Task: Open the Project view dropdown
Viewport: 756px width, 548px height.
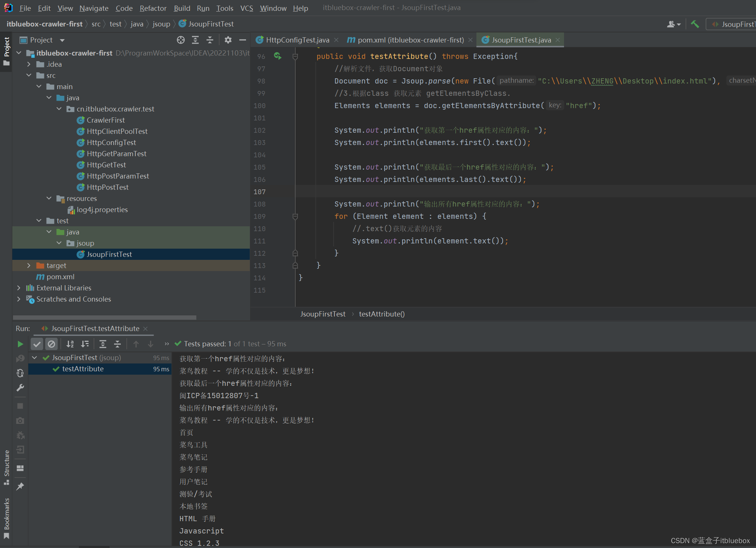Action: tap(62, 40)
